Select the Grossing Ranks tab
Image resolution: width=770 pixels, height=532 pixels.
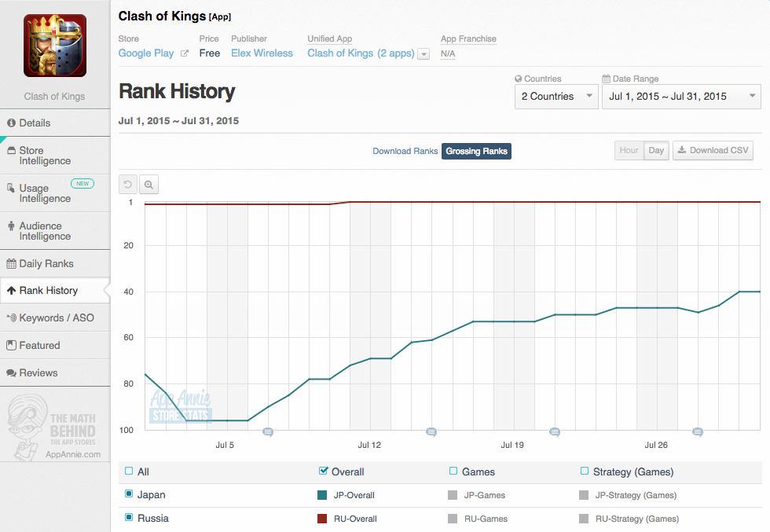point(476,151)
